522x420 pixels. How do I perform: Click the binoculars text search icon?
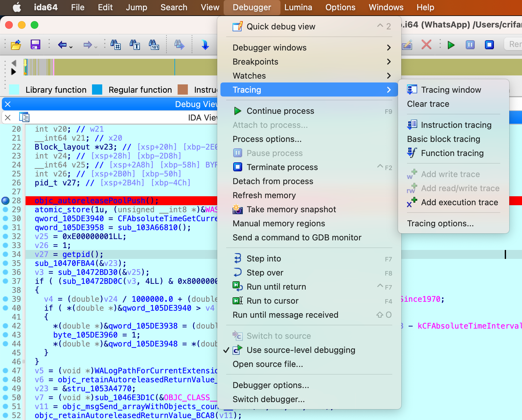tap(135, 45)
